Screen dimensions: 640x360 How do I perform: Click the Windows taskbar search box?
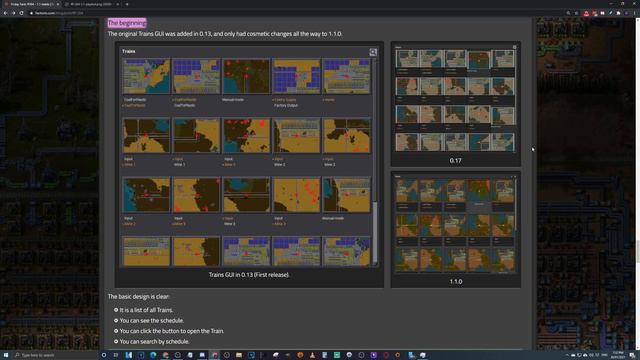click(x=55, y=355)
